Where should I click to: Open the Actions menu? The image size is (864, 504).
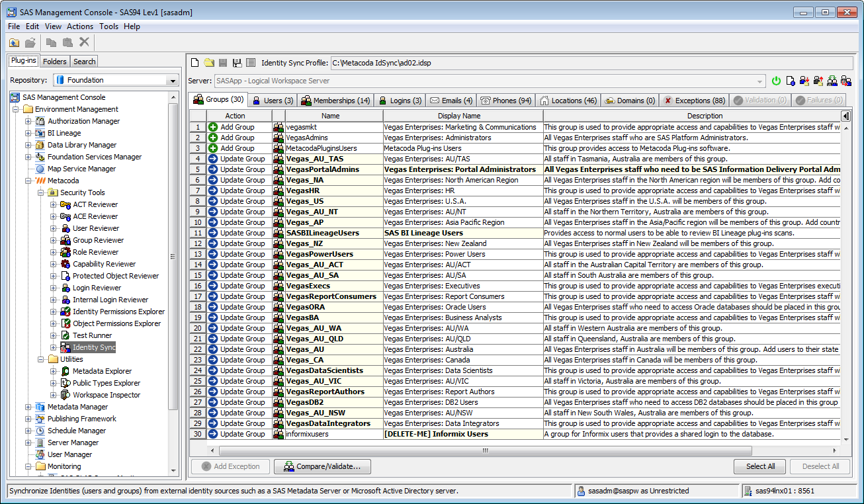coord(80,26)
